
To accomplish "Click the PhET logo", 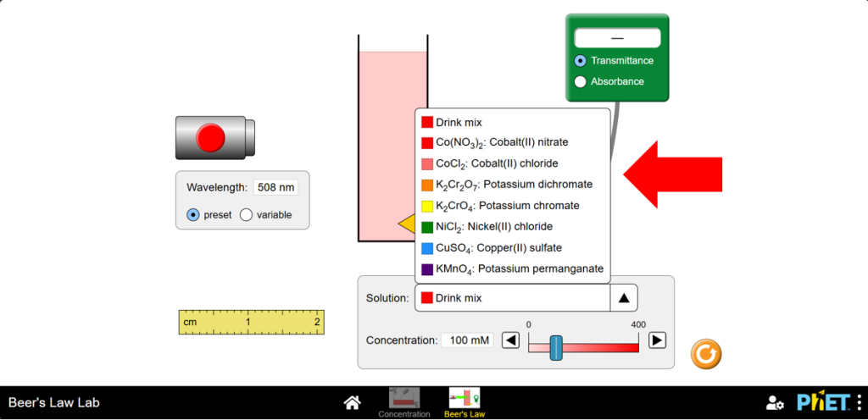I will [x=825, y=402].
